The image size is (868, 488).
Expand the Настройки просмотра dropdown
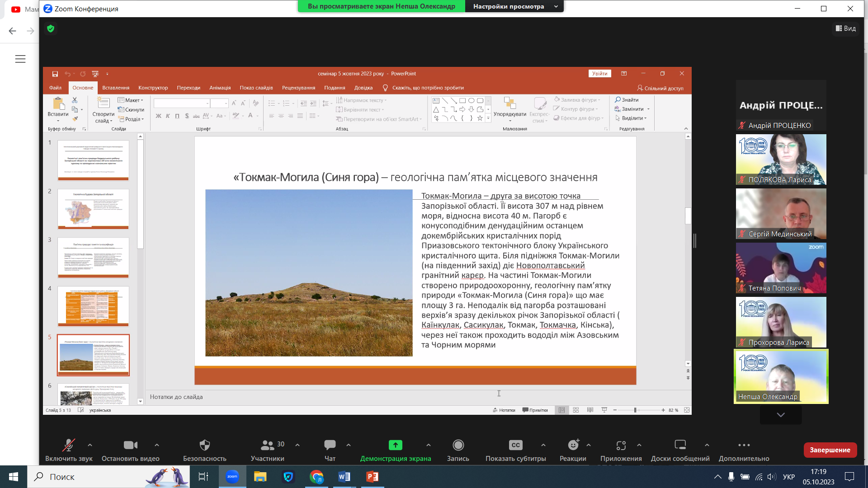pos(514,6)
